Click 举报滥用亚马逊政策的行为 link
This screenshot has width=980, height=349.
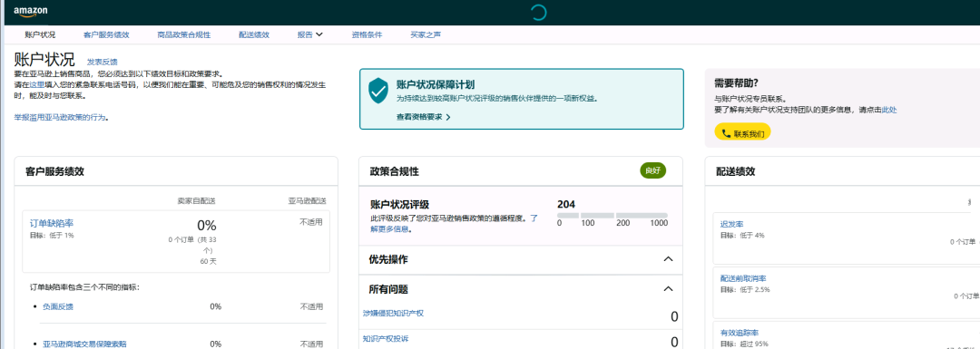(60, 117)
